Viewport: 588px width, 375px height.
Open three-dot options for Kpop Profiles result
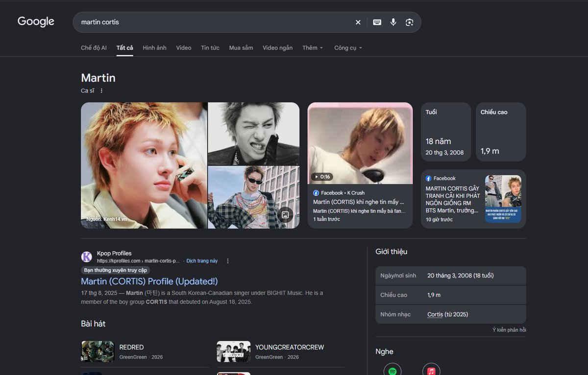click(228, 261)
